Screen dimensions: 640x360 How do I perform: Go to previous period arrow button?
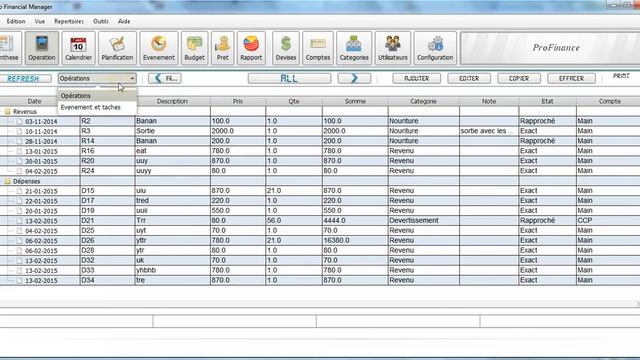click(x=165, y=78)
